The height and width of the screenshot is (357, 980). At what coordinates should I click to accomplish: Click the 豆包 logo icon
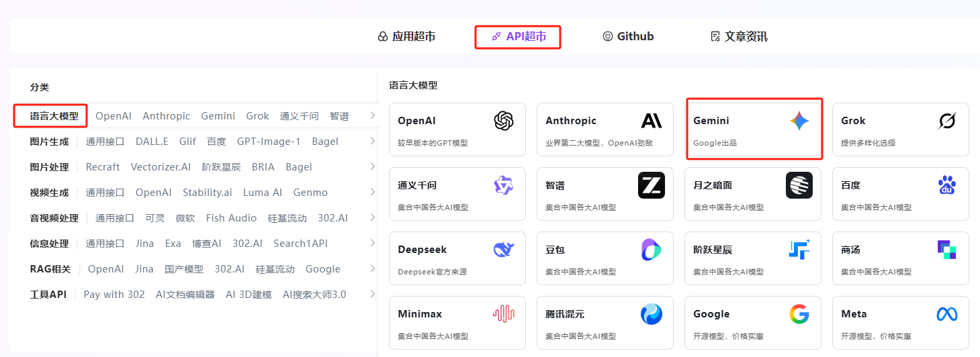point(652,250)
